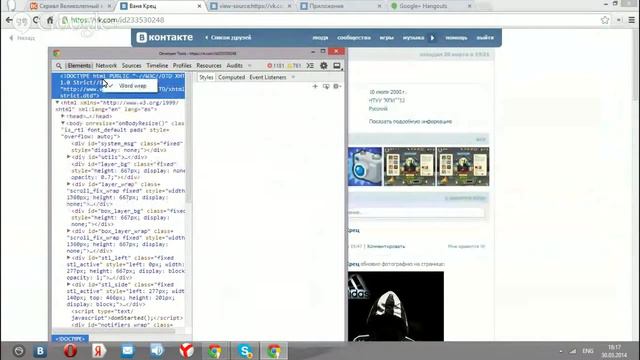The height and width of the screenshot is (360, 640).
Task: Select the Styles sidebar tab
Action: [206, 77]
